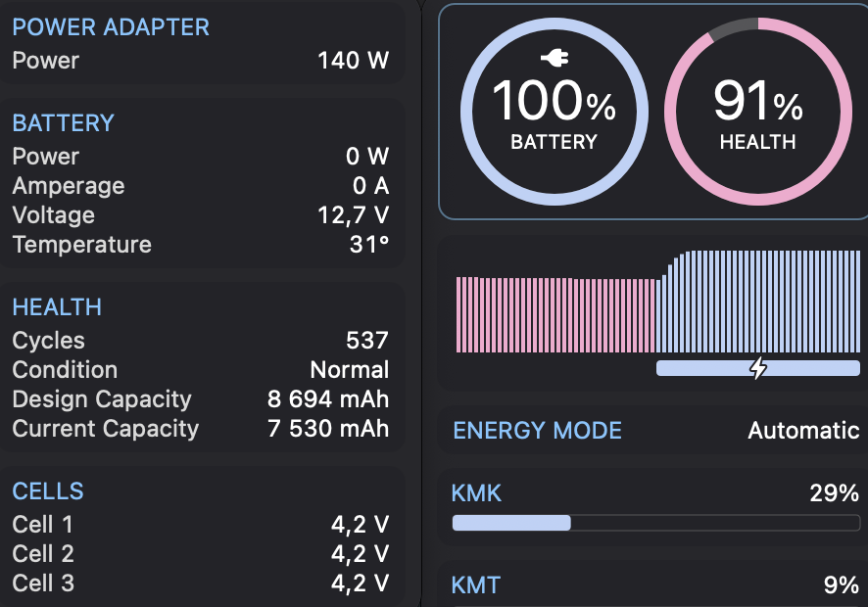Click the HEALTH section header
Viewport: 868px width, 607px height.
pyautogui.click(x=57, y=307)
